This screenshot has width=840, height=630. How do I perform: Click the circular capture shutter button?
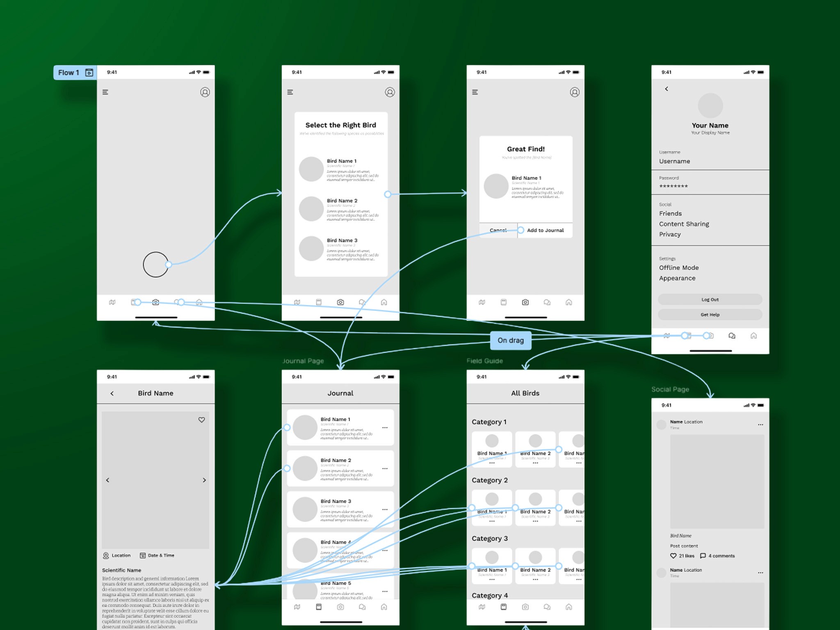155,265
